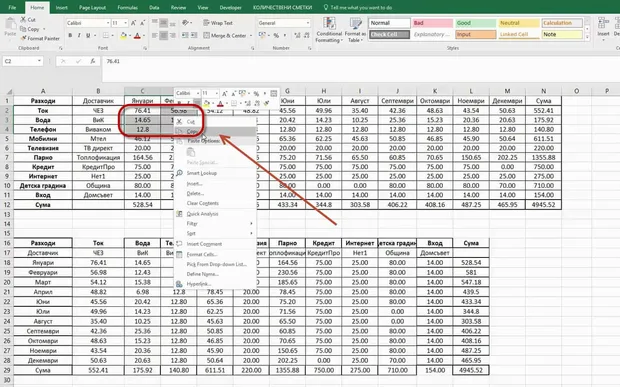Click Merge & Center button
Image resolution: width=620 pixels, height=387 pixels.
[225, 36]
